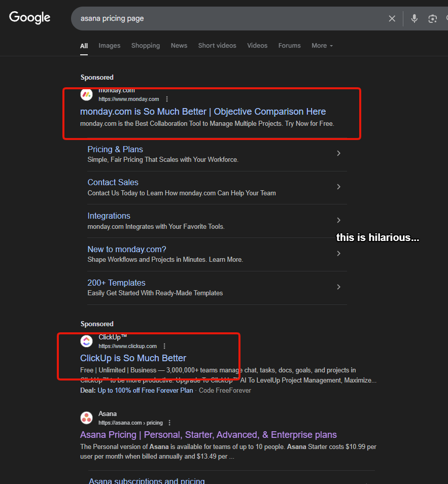Open the Integrations sitelink
Image resolution: width=448 pixels, height=484 pixels.
(x=109, y=216)
